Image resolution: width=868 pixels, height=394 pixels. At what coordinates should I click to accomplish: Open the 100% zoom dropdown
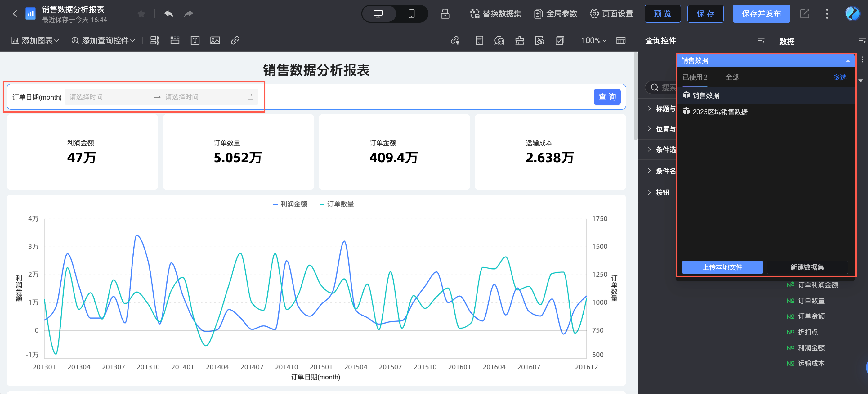(x=593, y=40)
